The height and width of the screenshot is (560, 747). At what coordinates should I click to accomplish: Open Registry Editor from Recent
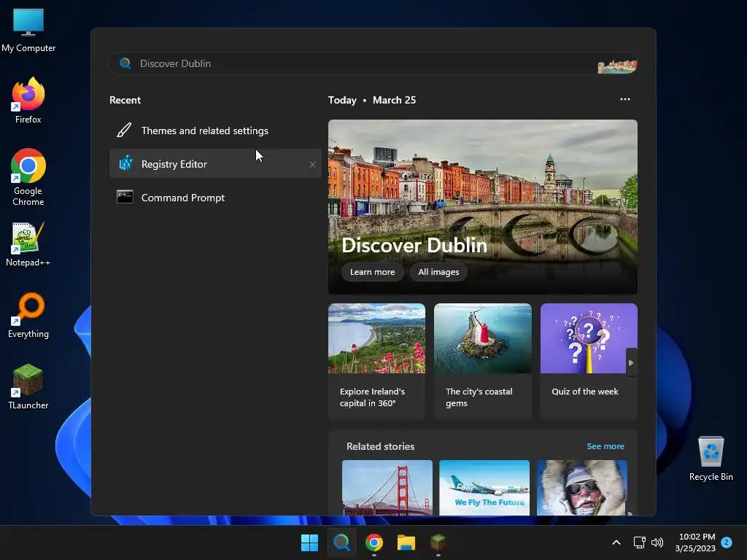tap(215, 164)
